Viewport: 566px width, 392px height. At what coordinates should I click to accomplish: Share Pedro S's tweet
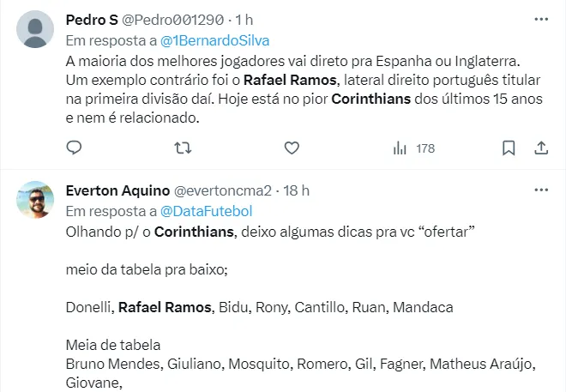[x=541, y=148]
